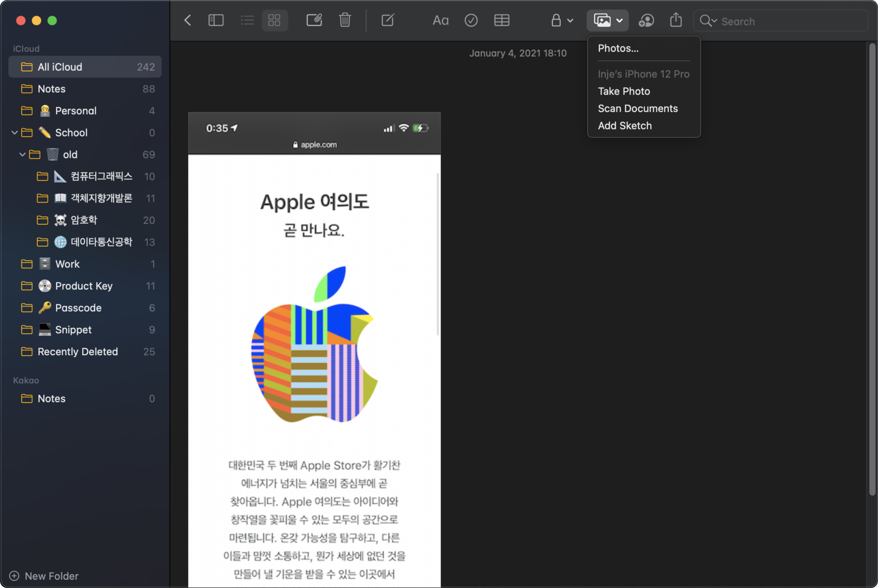Collapse the School folder
Screen dimensions: 878x588
[x=14, y=133]
